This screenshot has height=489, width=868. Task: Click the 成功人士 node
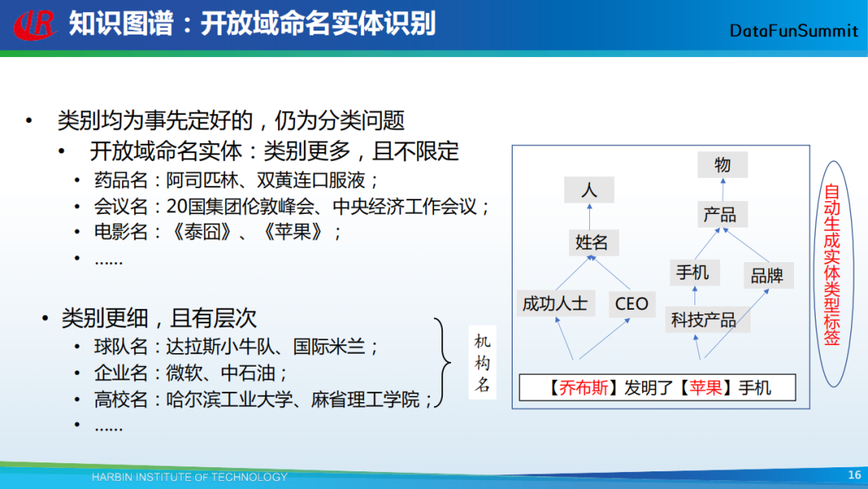click(556, 303)
